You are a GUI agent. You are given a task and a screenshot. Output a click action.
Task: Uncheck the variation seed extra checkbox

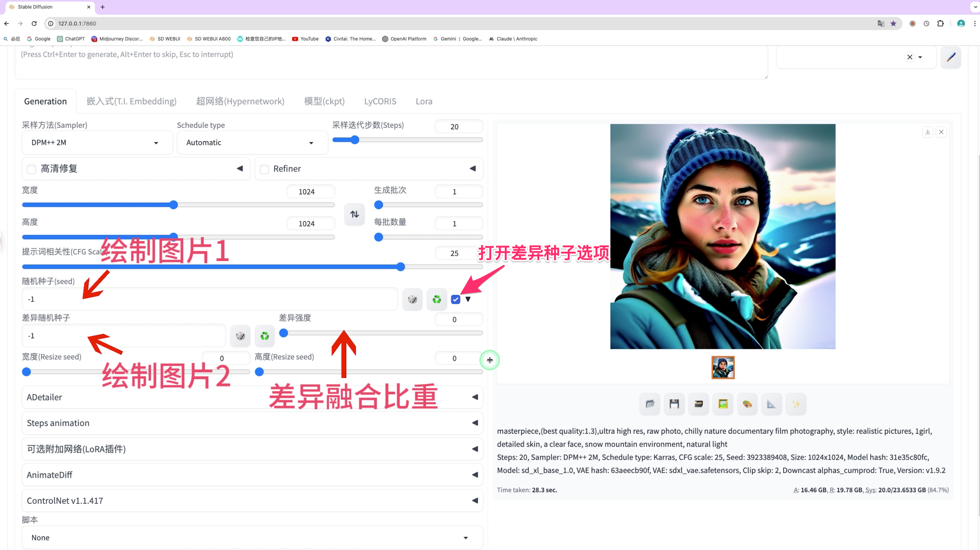click(455, 299)
